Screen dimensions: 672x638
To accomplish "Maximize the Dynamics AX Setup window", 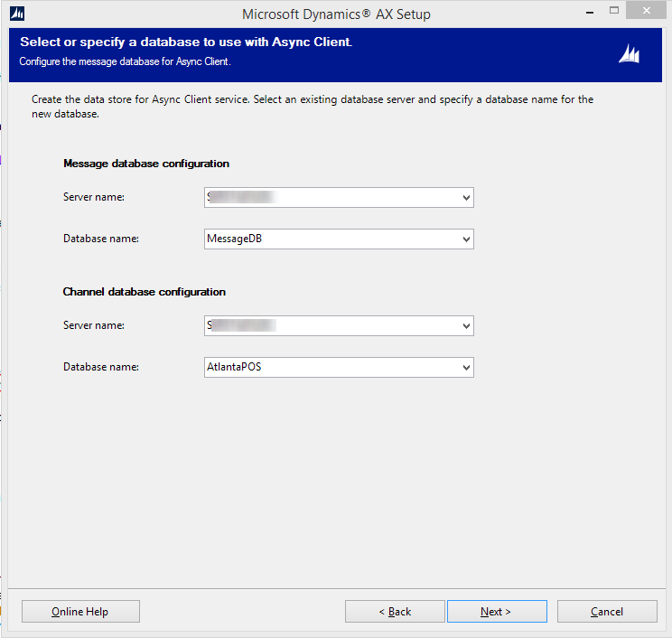I will tap(614, 12).
